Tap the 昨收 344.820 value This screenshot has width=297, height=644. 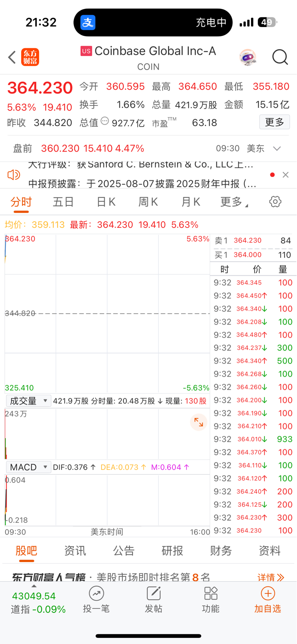pos(53,123)
